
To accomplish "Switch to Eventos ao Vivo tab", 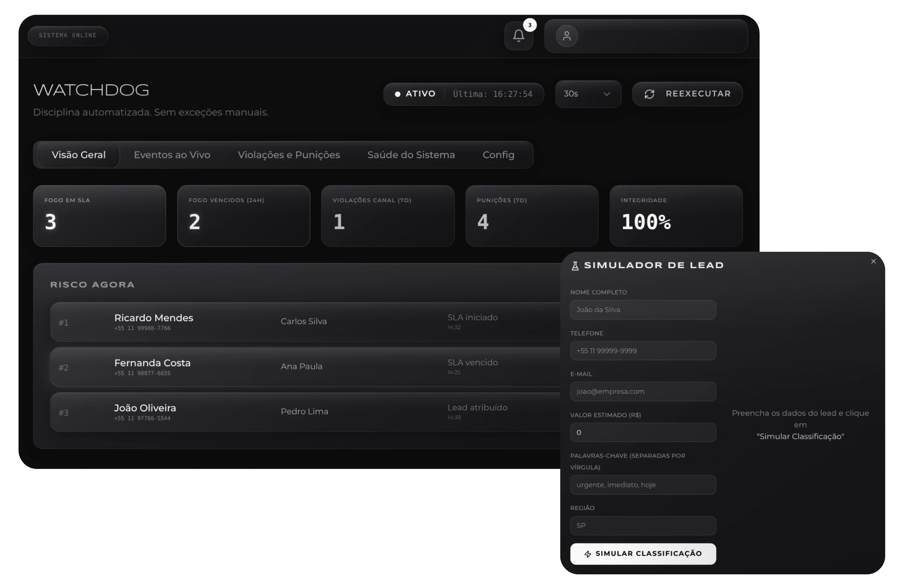I will pyautogui.click(x=172, y=155).
